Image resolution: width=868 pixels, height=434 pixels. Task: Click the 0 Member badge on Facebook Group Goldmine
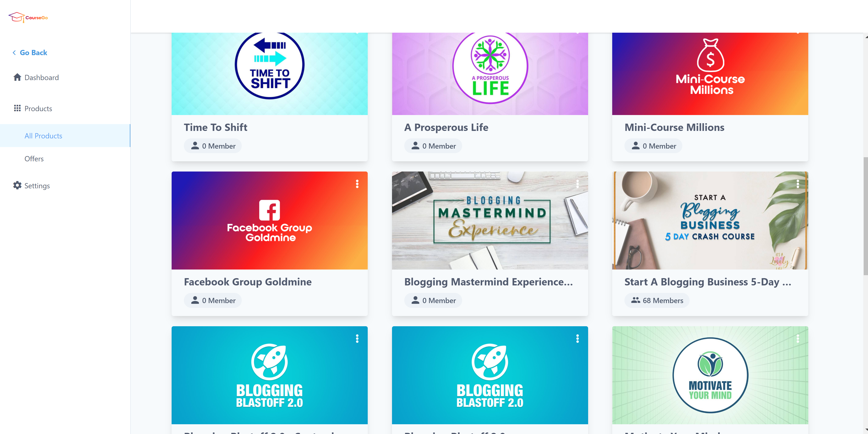(213, 300)
